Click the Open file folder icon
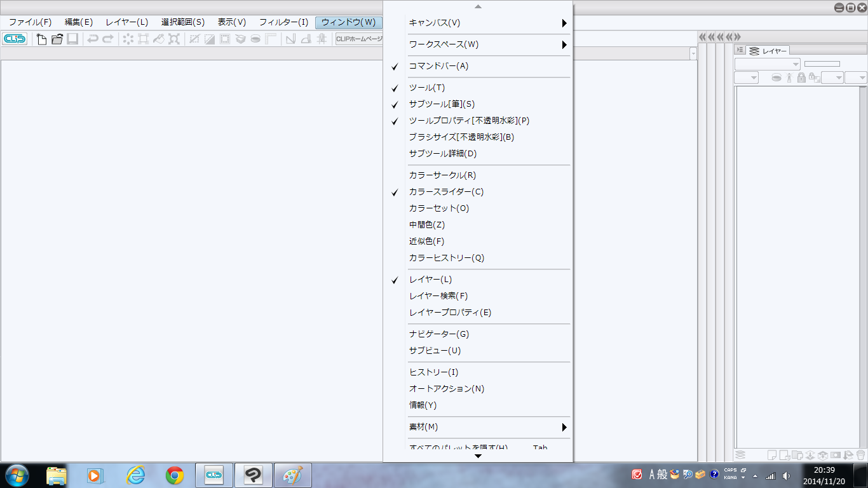The image size is (868, 488). [x=57, y=39]
